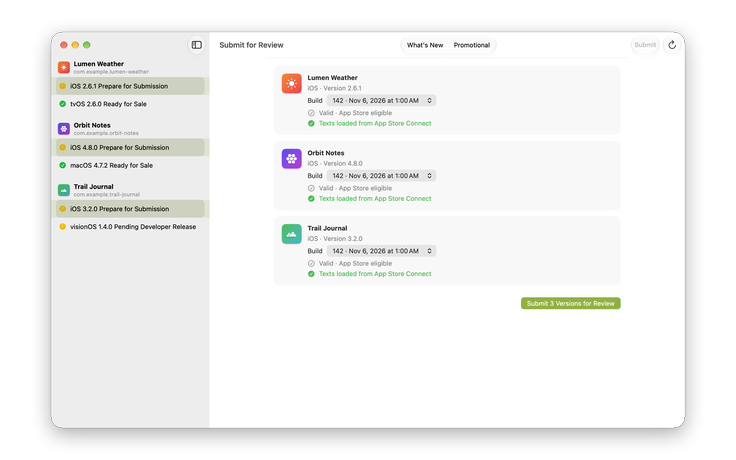The width and height of the screenshot is (736, 460).
Task: Click 'Valid - App Store eligible' in Trail Journal card
Action: pos(355,263)
